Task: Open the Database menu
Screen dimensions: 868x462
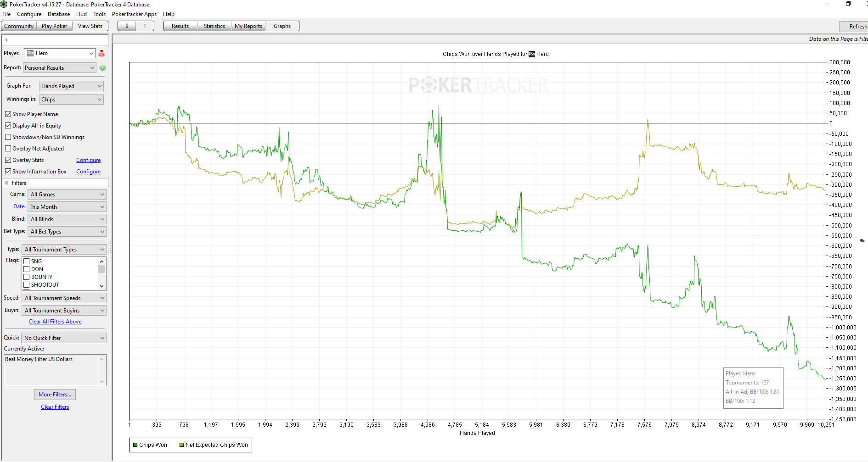Action: coord(59,14)
